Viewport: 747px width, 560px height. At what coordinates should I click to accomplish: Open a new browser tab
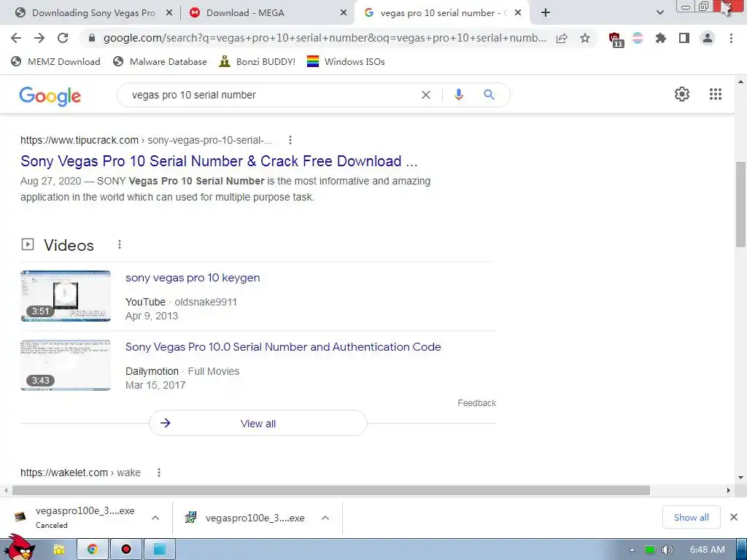coord(546,13)
